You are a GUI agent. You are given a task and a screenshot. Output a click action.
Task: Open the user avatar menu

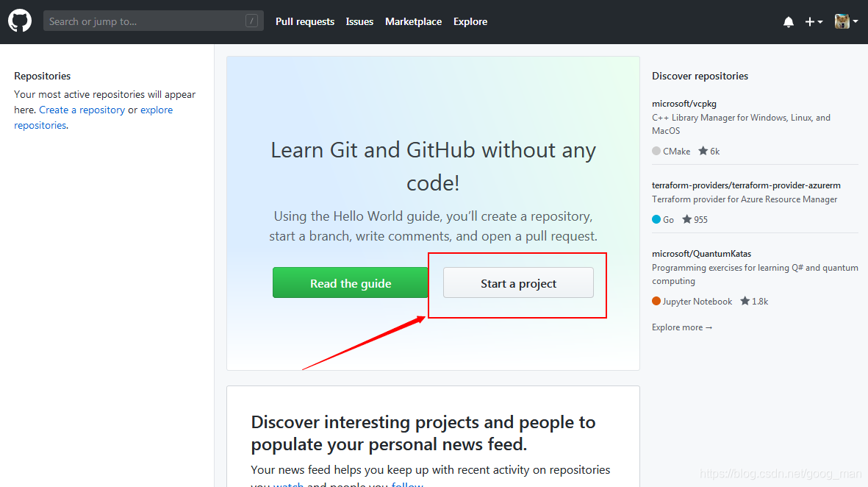click(x=847, y=21)
